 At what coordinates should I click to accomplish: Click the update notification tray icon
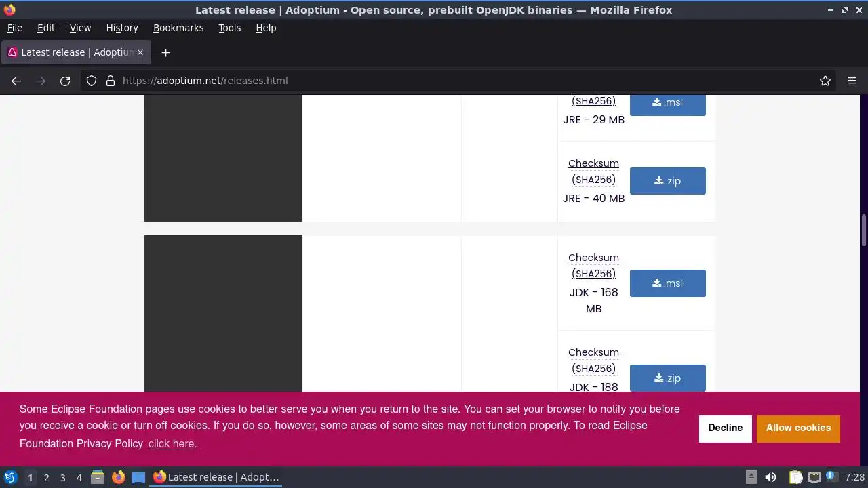point(831,477)
